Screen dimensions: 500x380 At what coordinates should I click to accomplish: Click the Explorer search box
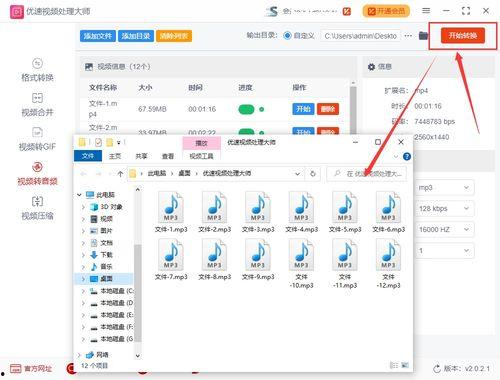pyautogui.click(x=367, y=174)
